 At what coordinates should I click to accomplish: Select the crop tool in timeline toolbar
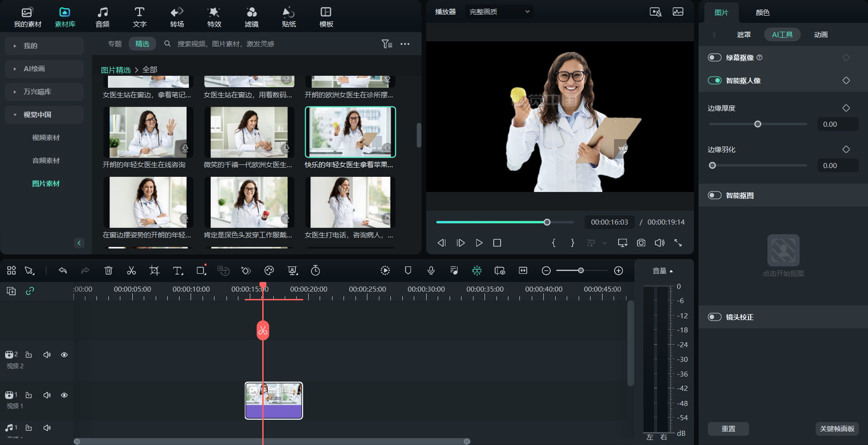click(x=154, y=270)
